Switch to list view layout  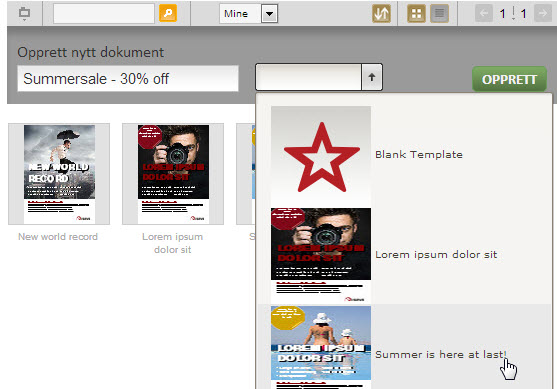(439, 13)
